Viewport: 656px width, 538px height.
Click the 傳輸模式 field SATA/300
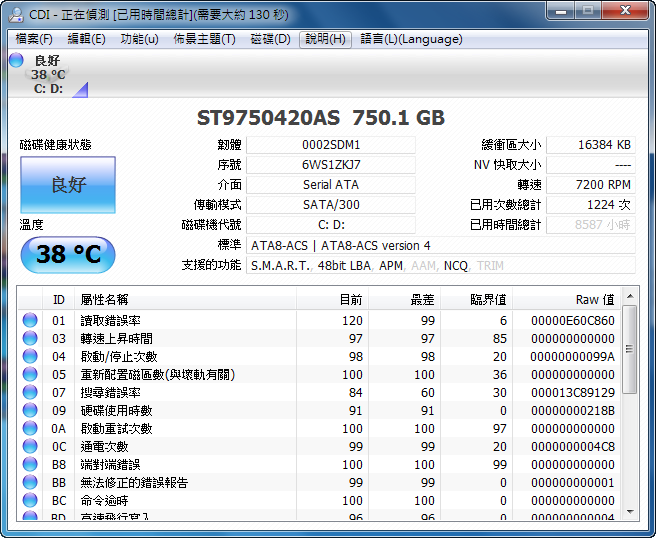[x=331, y=205]
